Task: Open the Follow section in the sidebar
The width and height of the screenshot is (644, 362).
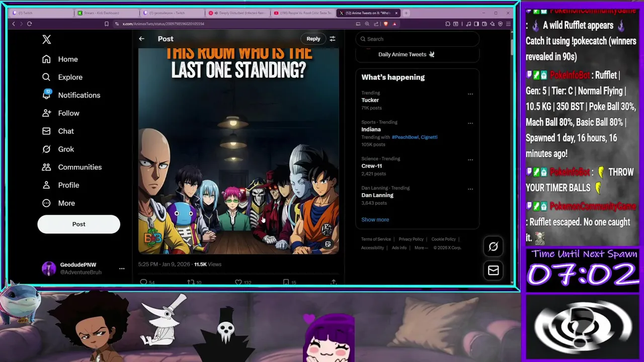Action: (x=60, y=113)
